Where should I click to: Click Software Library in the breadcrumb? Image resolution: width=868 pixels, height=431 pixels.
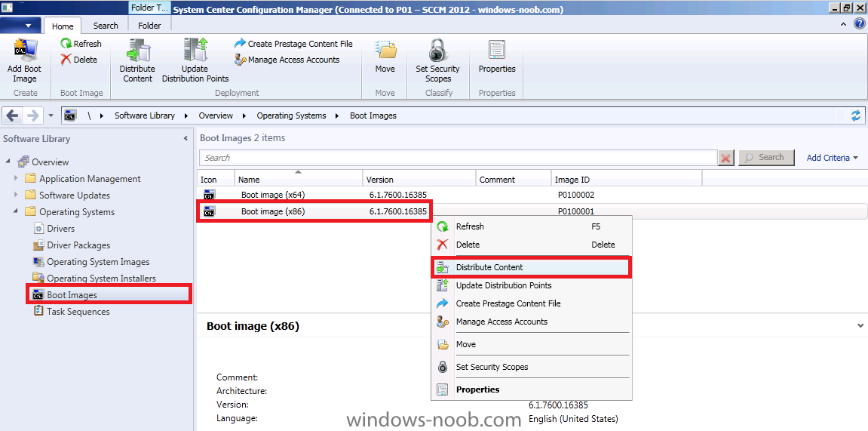pyautogui.click(x=145, y=115)
